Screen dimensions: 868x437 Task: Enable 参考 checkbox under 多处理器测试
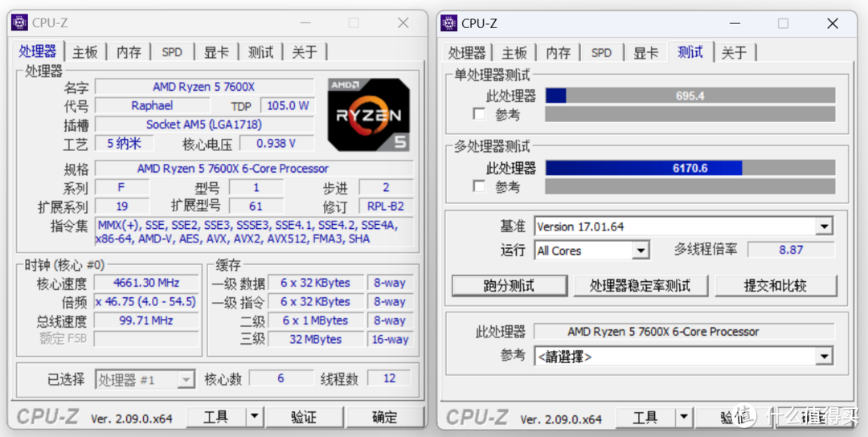[479, 186]
